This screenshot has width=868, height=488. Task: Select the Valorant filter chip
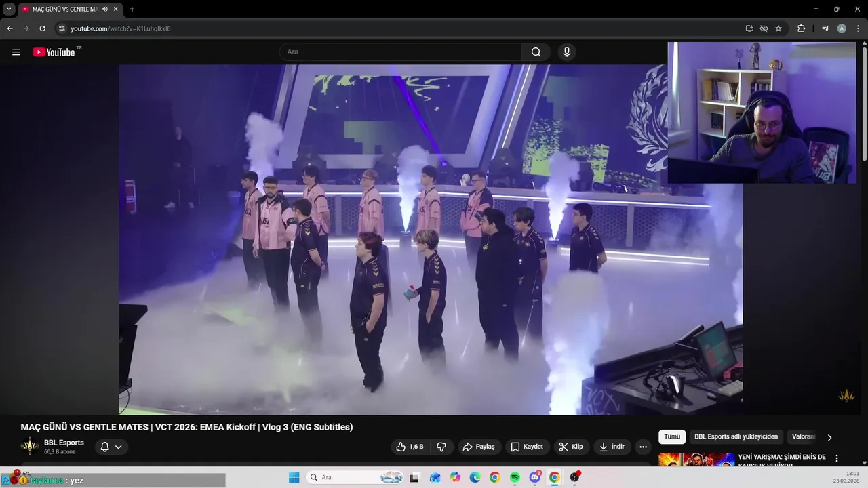click(x=804, y=436)
